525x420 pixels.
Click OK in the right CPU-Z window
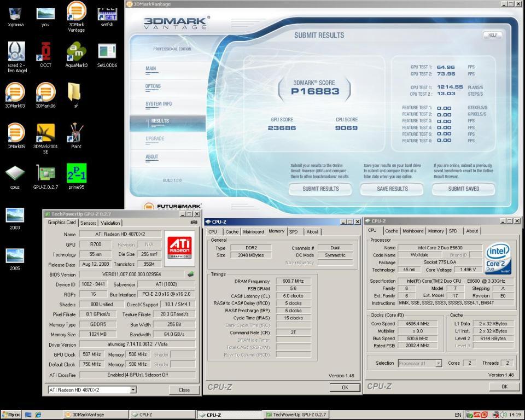505,387
